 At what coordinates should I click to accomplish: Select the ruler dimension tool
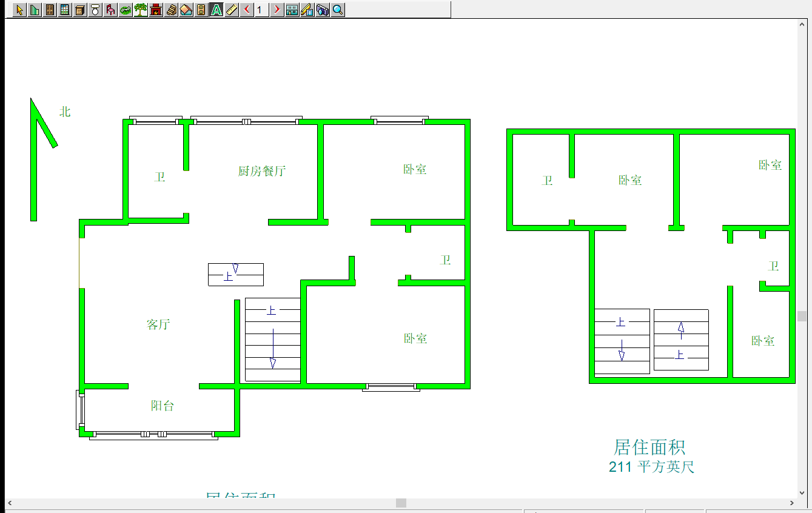232,10
